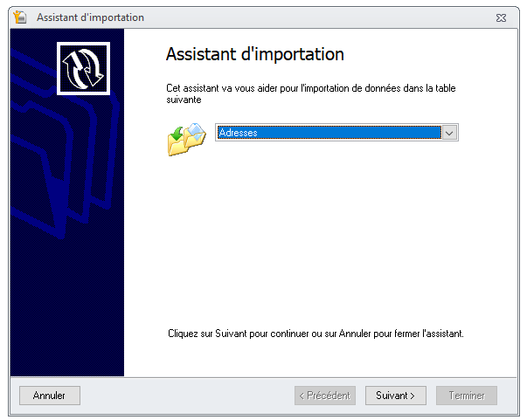Click the large Assistant d'importation heading
This screenshot has height=420, width=527.
click(x=254, y=55)
